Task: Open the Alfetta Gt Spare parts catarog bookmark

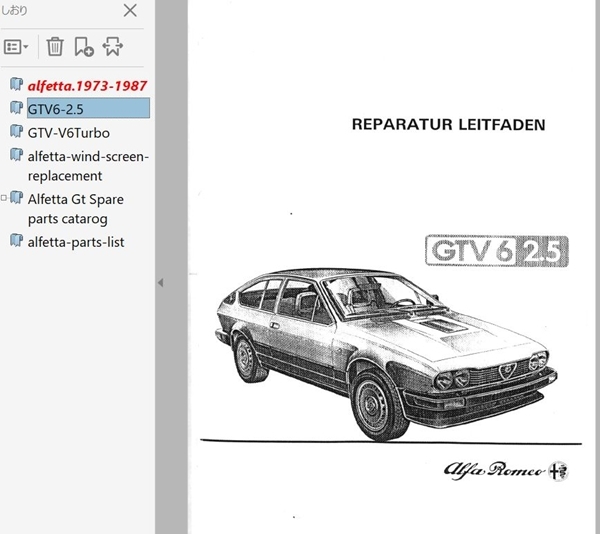Action: pyautogui.click(x=76, y=209)
